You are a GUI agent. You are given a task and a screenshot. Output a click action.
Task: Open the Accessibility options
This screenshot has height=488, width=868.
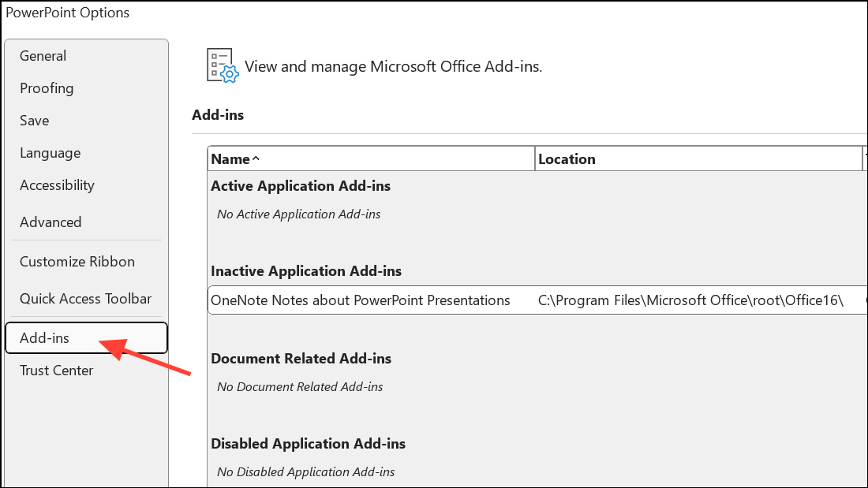coord(57,185)
